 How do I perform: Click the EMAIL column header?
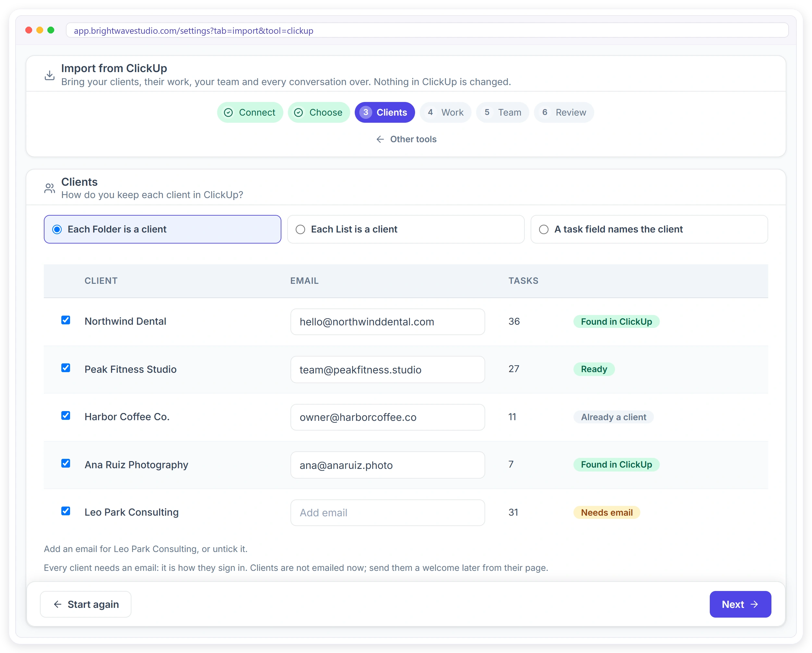[x=304, y=281]
